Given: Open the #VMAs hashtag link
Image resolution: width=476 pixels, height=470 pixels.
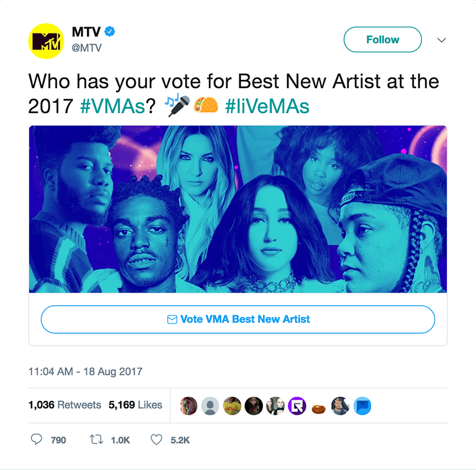Looking at the screenshot, I should pyautogui.click(x=112, y=106).
